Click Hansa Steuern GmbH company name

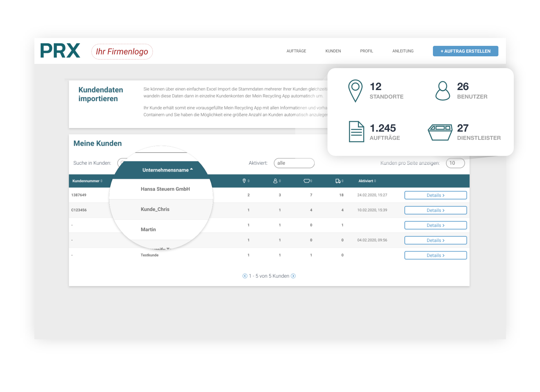[x=165, y=189]
